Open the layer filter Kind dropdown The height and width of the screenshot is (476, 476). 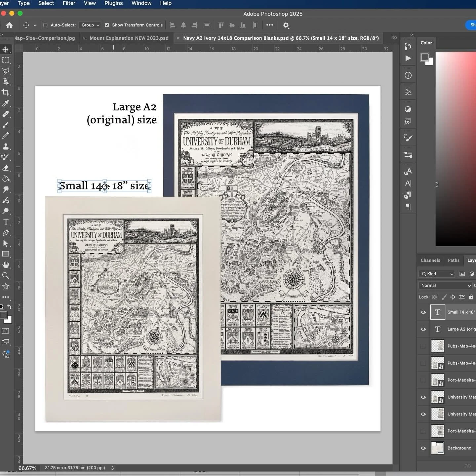(437, 274)
